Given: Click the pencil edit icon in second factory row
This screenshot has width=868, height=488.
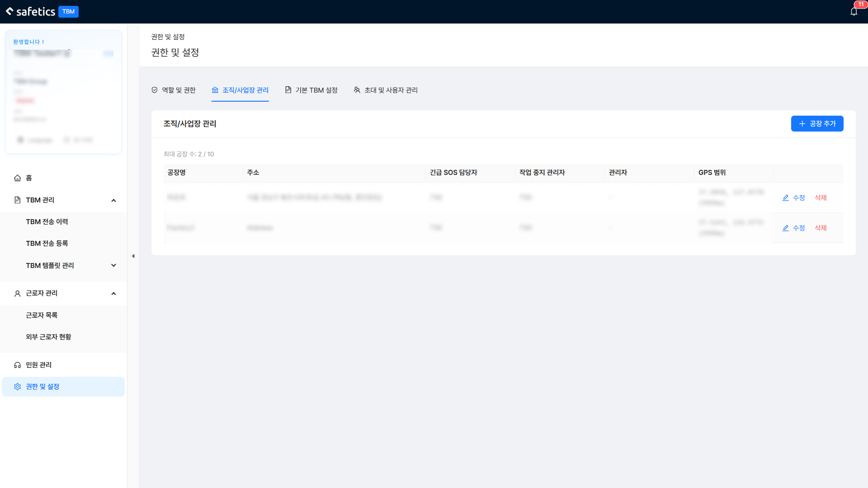Looking at the screenshot, I should [786, 228].
